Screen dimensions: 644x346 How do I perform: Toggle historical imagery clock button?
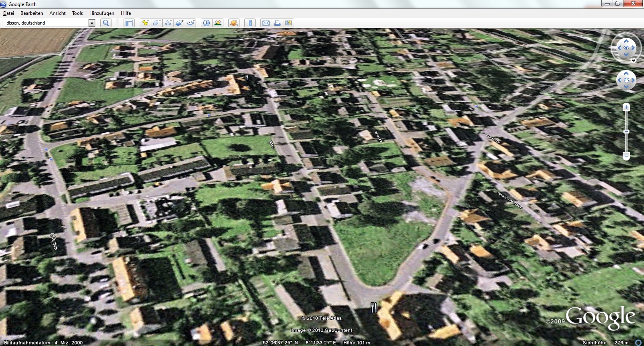point(206,23)
